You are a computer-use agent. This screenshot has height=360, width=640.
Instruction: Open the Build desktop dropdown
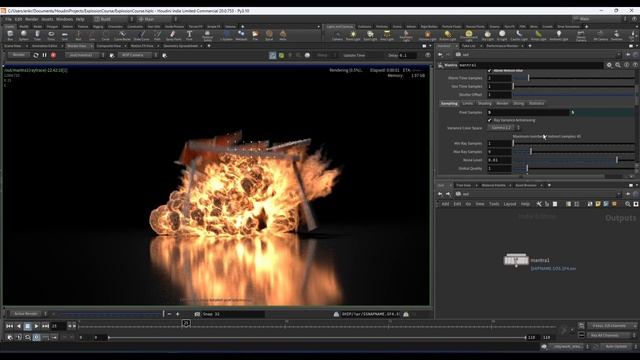pyautogui.click(x=114, y=19)
